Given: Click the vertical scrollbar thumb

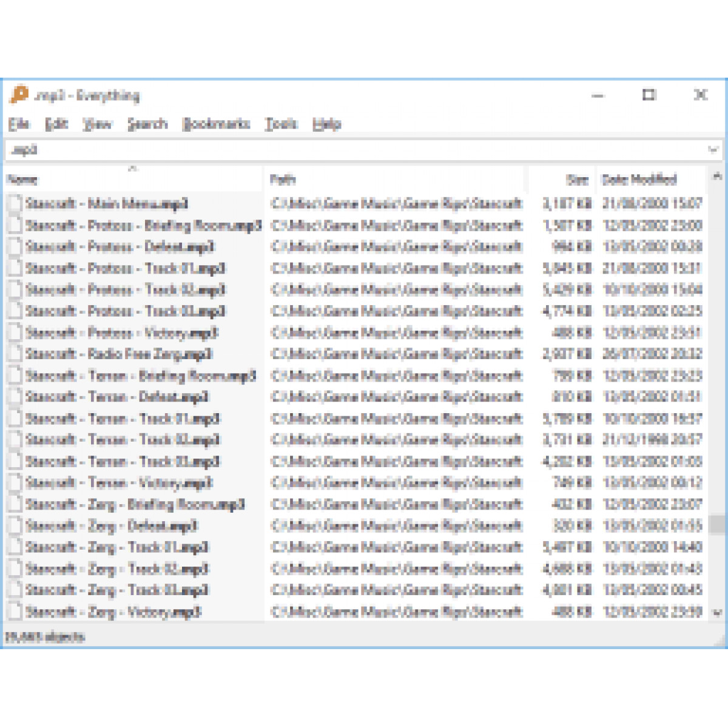Looking at the screenshot, I should click(x=716, y=524).
